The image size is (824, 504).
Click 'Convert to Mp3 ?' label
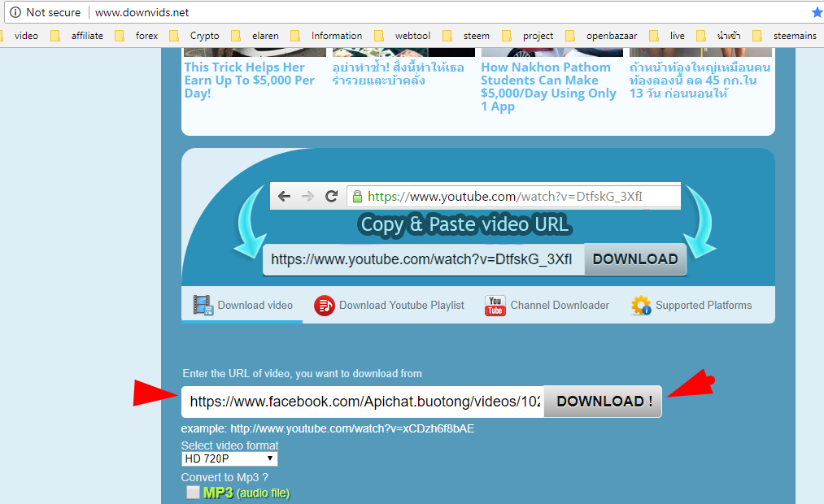click(x=225, y=477)
